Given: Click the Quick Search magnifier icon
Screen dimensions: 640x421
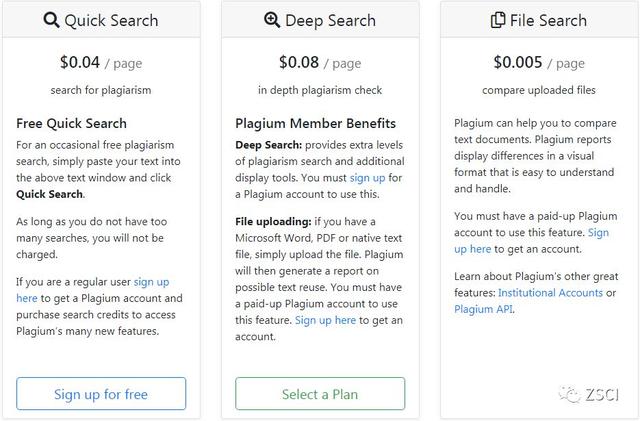Looking at the screenshot, I should point(52,20).
